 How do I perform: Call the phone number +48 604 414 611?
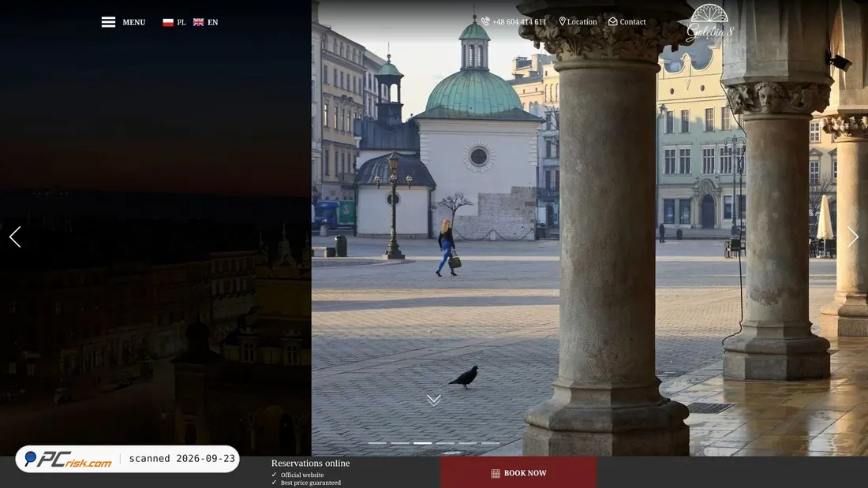[x=513, y=21]
